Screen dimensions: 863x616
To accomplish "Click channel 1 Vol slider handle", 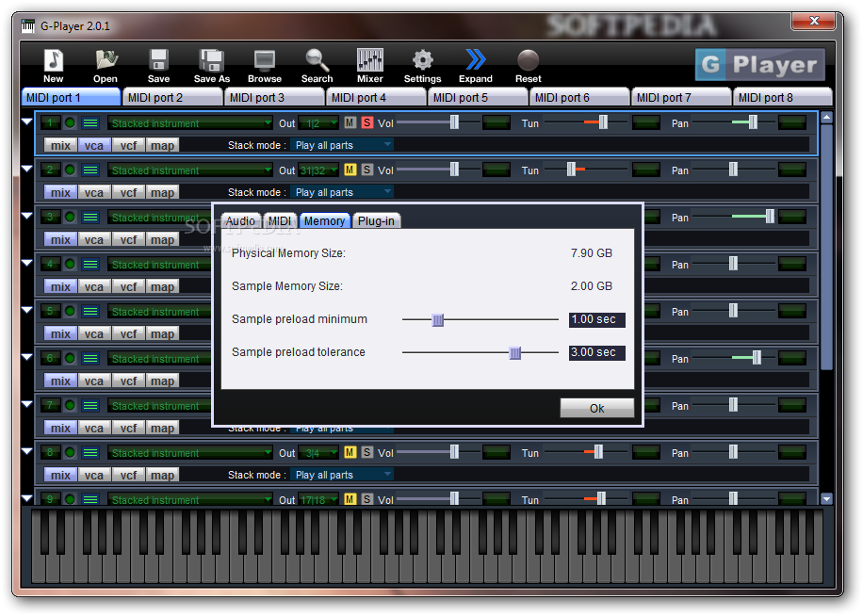I will click(454, 122).
